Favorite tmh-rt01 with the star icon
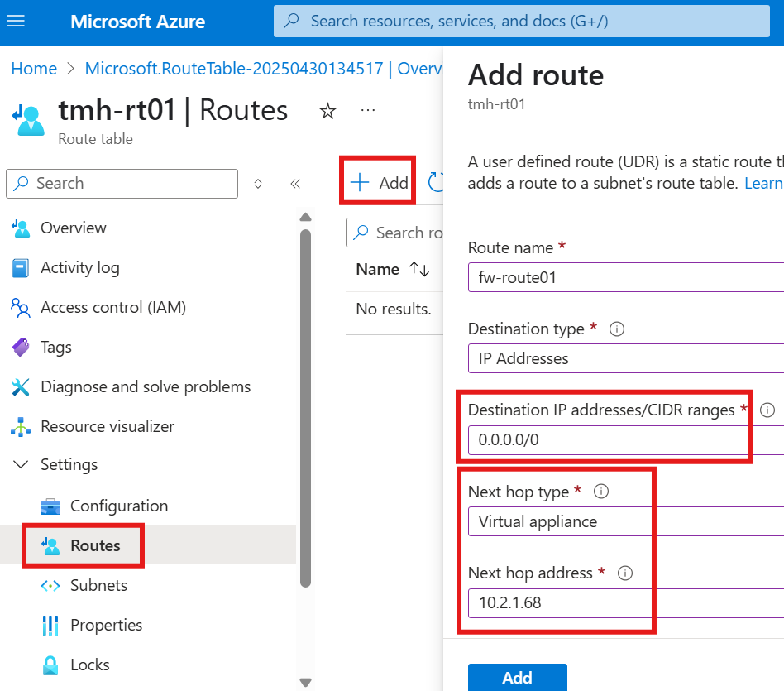Image resolution: width=784 pixels, height=691 pixels. click(327, 111)
